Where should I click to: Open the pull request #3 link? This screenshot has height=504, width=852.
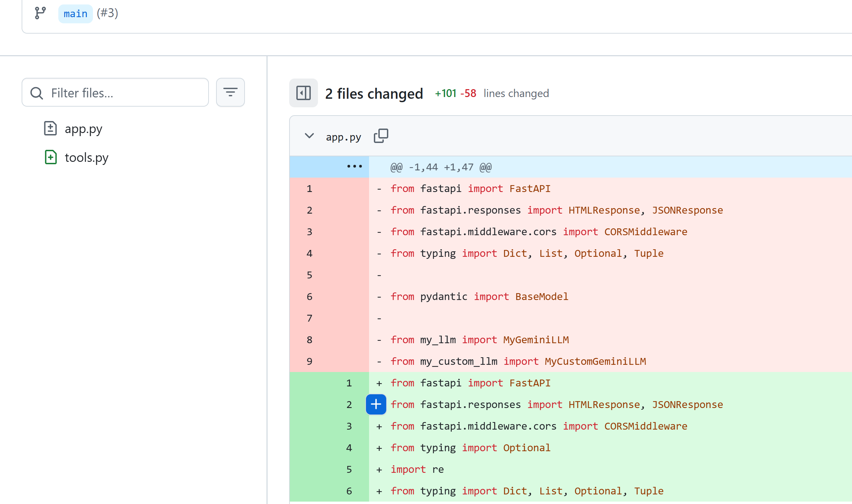(107, 13)
